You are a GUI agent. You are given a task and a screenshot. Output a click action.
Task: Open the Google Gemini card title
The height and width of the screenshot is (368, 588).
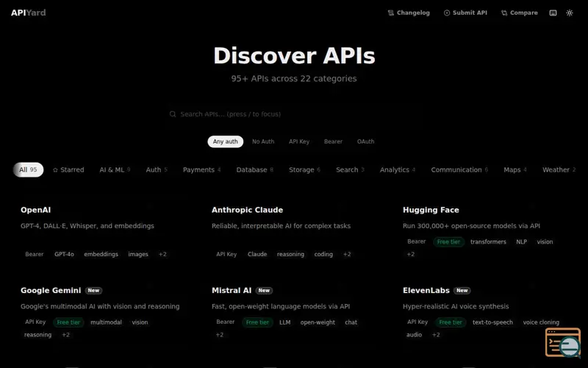[51, 290]
